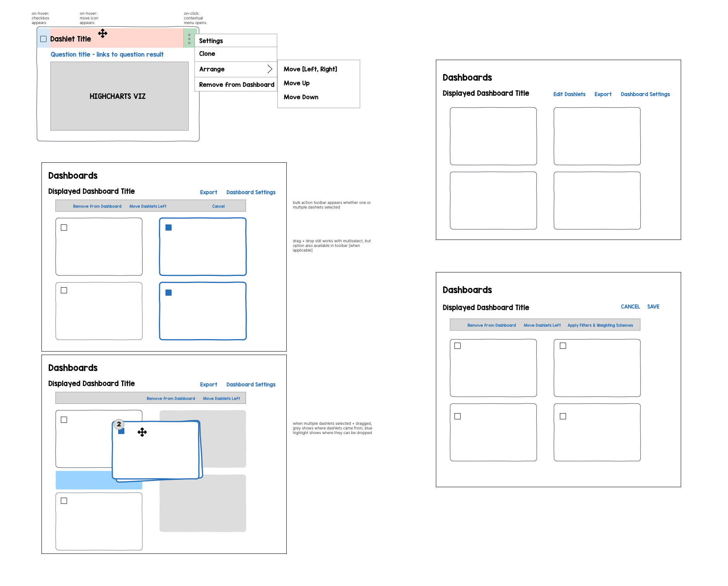Open the dashlet's three-dot contextual menu
Viewport: 728px width, 586px height.
[x=189, y=39]
